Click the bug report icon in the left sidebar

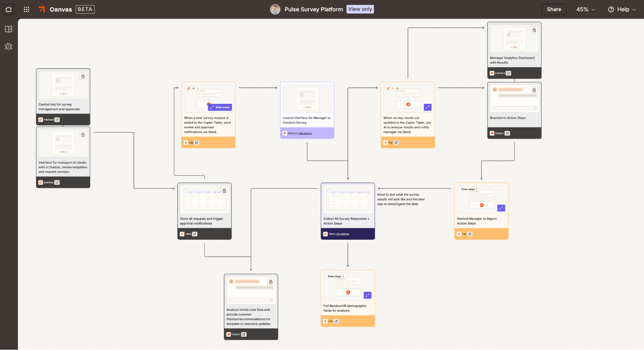8,46
